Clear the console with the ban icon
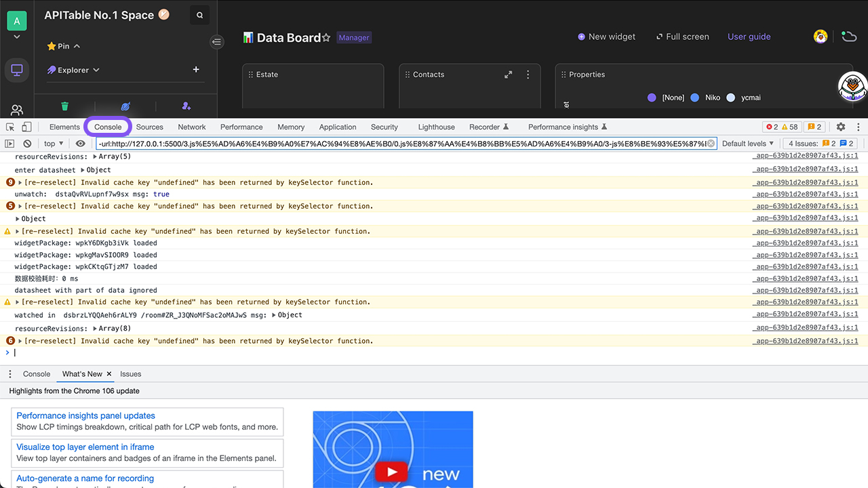This screenshot has width=868, height=488. coord(27,144)
